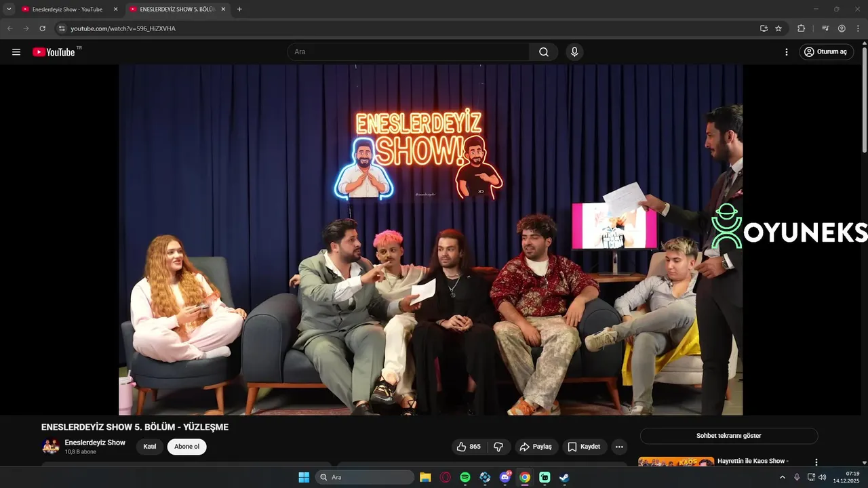Click the search magnifier button
The width and height of the screenshot is (868, 488).
pos(544,52)
